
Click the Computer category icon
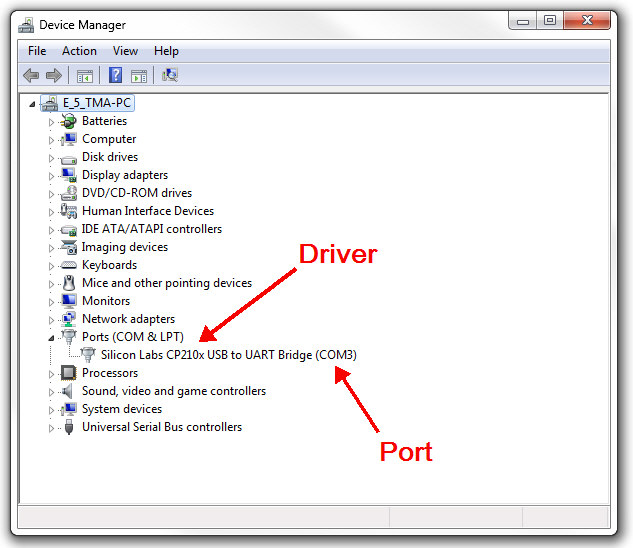point(68,139)
